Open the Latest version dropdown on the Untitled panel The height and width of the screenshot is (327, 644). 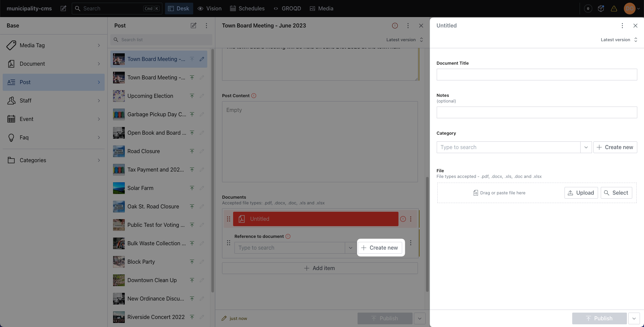[x=619, y=40]
